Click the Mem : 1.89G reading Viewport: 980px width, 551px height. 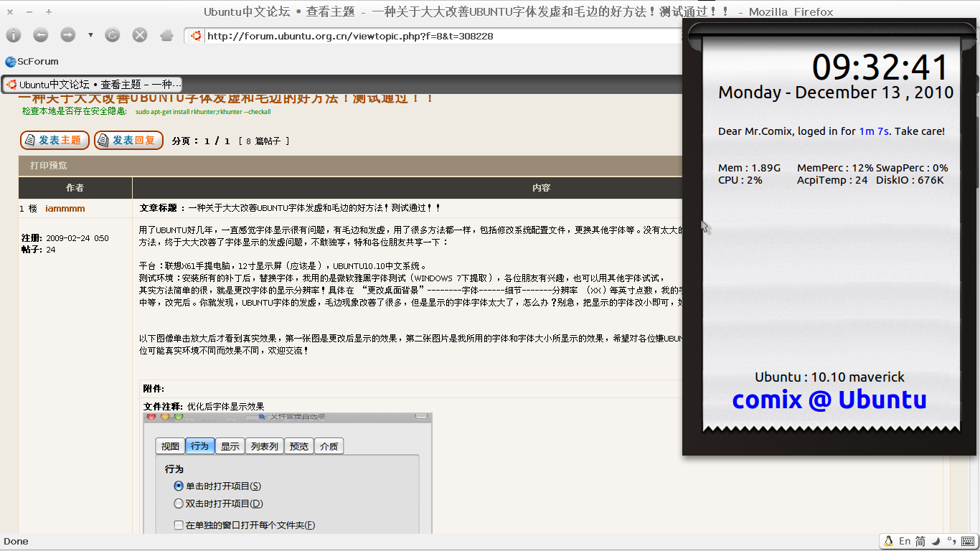click(749, 168)
